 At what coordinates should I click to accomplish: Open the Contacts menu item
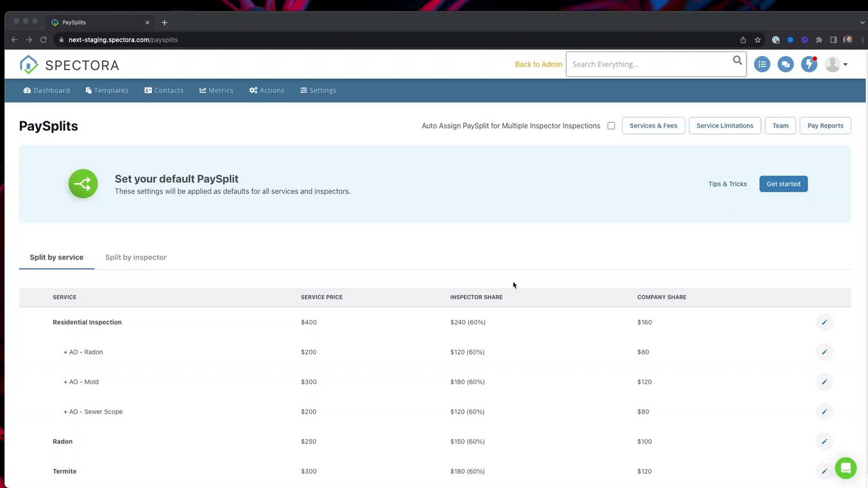(164, 90)
